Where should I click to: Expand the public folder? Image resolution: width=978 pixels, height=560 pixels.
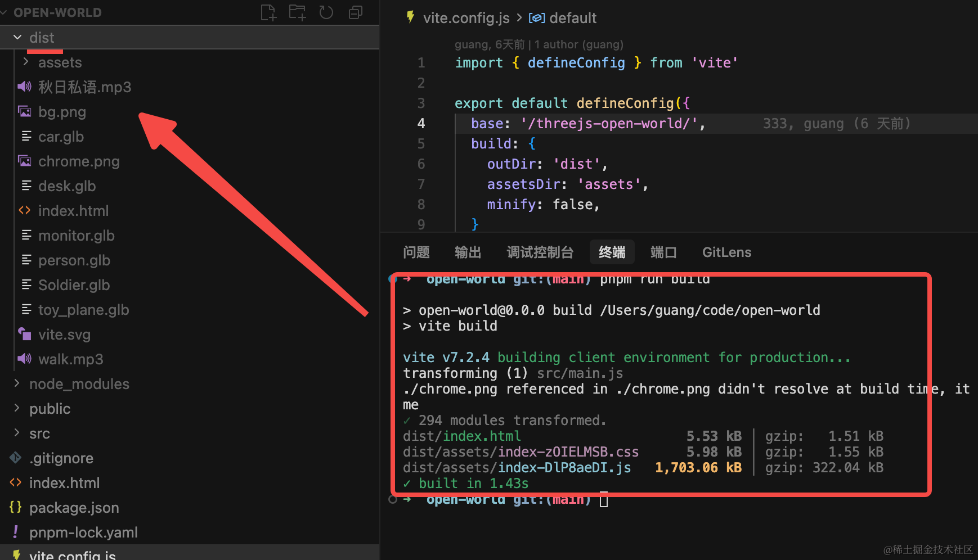[x=17, y=408]
